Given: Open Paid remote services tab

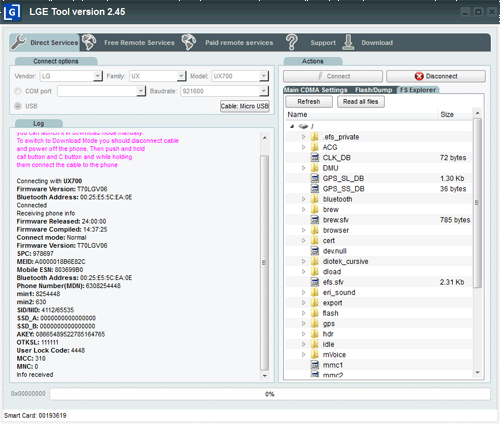Looking at the screenshot, I should [228, 42].
